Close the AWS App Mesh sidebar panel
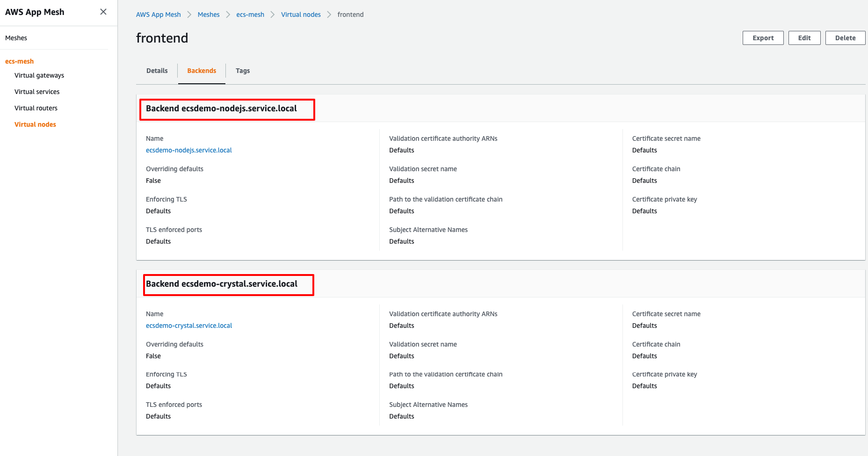 103,12
